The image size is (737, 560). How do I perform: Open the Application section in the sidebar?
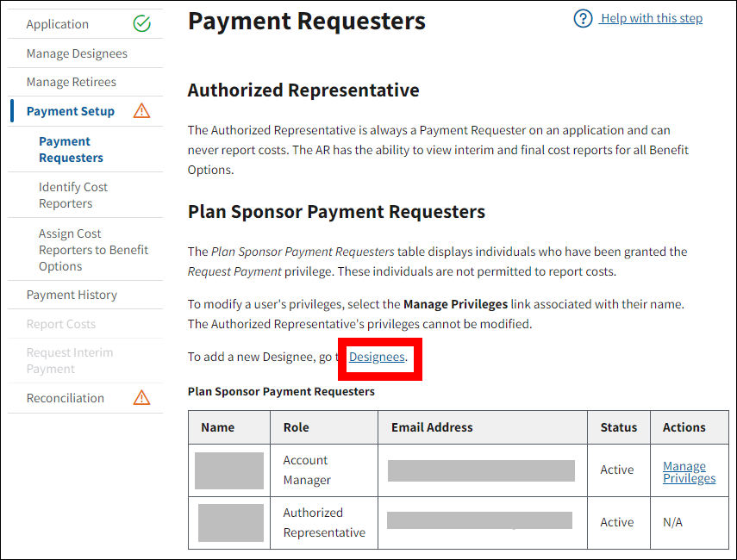pyautogui.click(x=58, y=24)
